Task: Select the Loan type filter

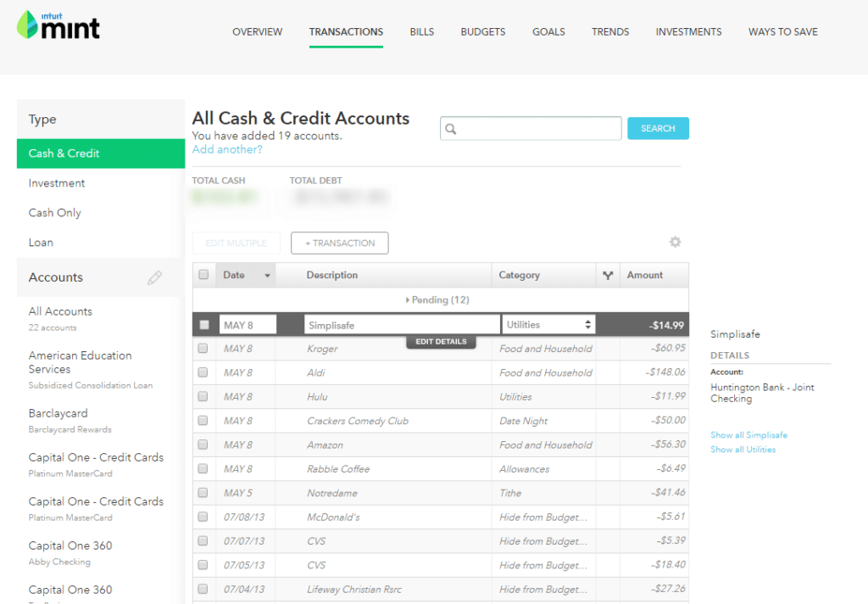Action: [41, 243]
